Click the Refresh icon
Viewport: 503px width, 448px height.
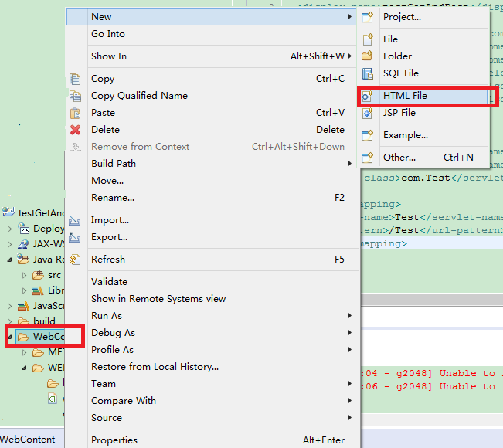(75, 260)
